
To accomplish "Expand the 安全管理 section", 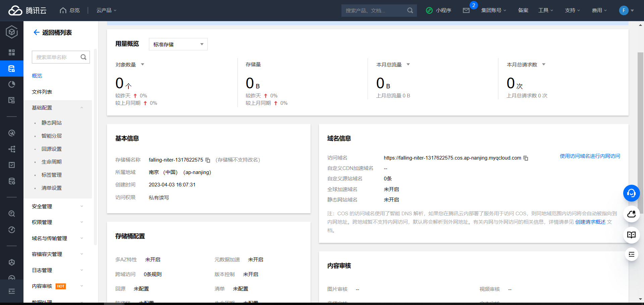I will tap(58, 207).
